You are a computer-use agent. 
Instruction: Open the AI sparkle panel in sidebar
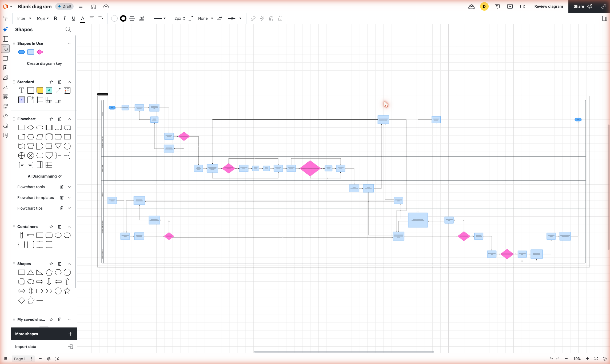[x=5, y=29]
